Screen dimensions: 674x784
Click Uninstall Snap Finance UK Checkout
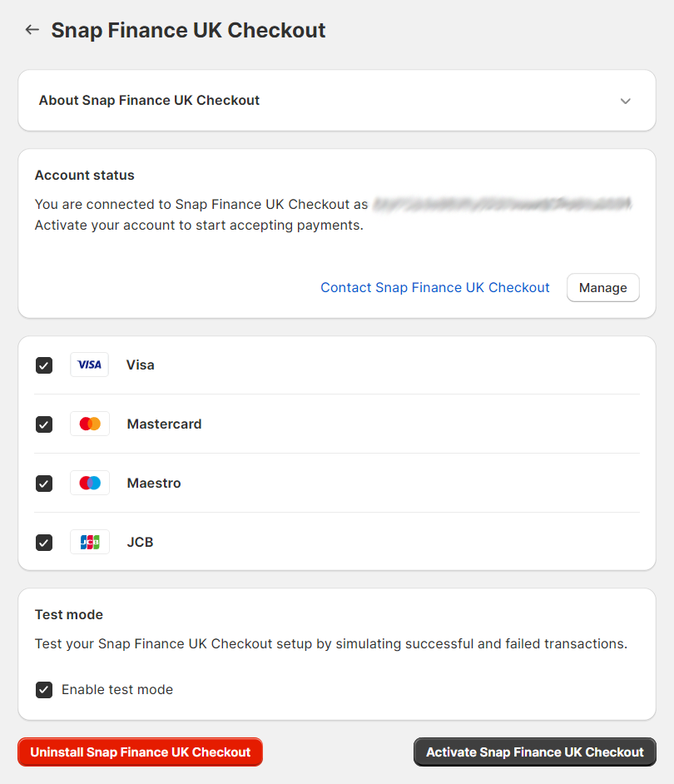coord(140,752)
